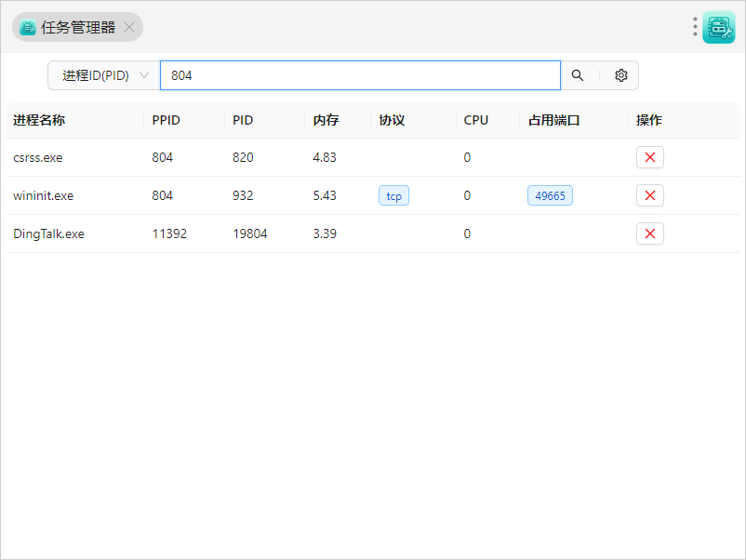Click PID value 820
Image resolution: width=746 pixels, height=560 pixels.
coord(243,157)
